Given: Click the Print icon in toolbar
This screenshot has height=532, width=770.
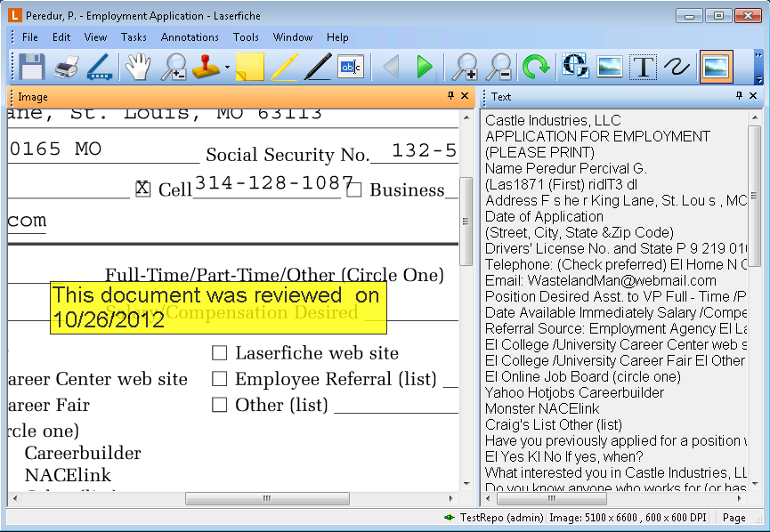Looking at the screenshot, I should pos(66,66).
